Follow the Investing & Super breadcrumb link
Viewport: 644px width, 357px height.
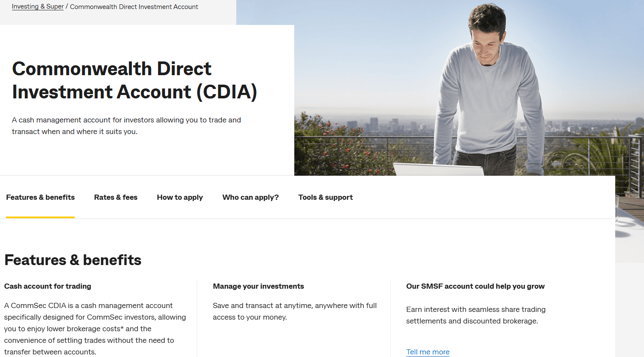37,6
